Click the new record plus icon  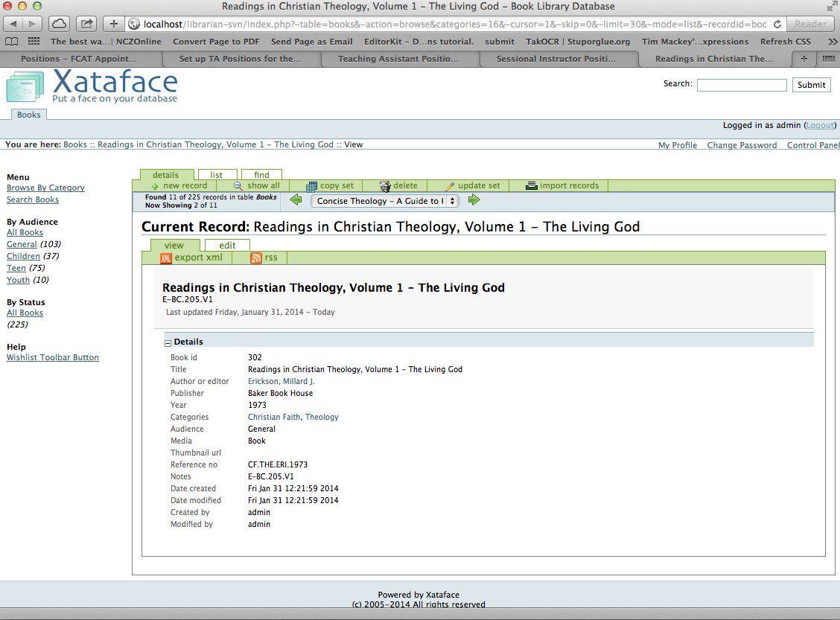(155, 186)
